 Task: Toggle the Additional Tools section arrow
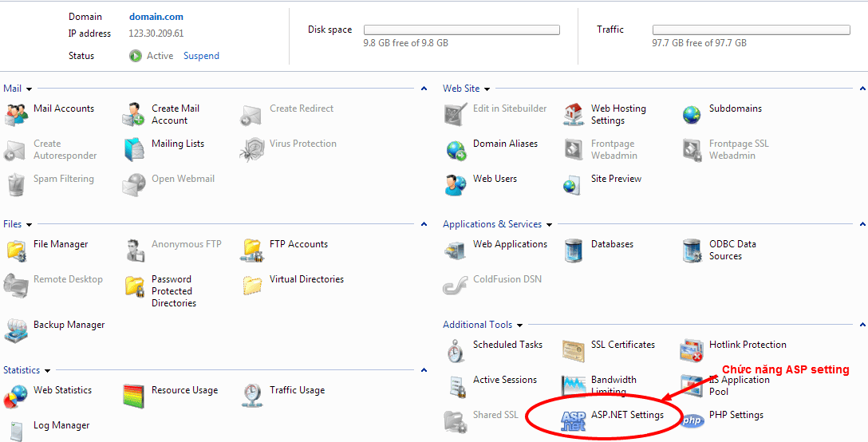click(520, 326)
